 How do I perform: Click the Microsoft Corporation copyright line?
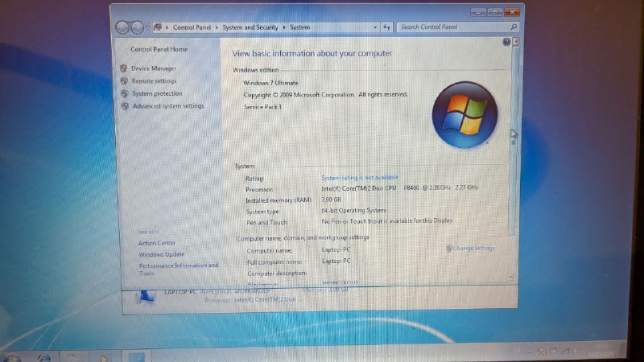(x=325, y=95)
